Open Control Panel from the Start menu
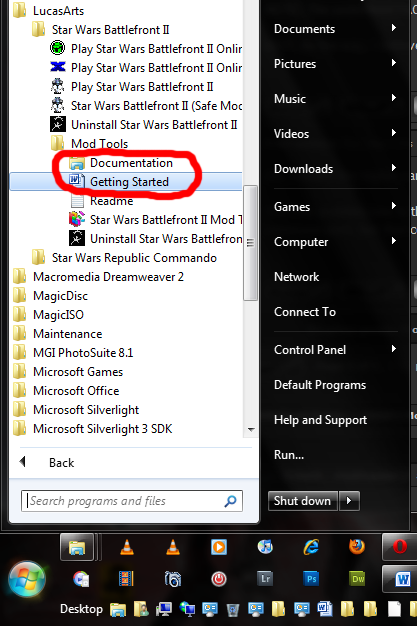Image resolution: width=417 pixels, height=626 pixels. (x=310, y=350)
